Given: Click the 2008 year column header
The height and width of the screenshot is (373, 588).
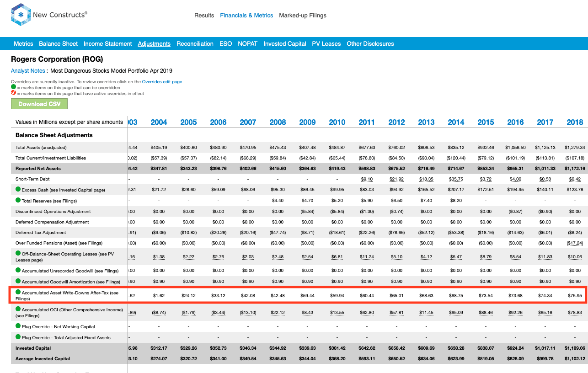Looking at the screenshot, I should (x=278, y=122).
